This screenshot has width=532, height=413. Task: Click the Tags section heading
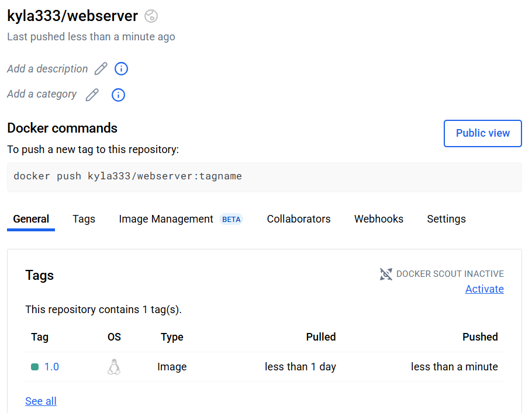(x=39, y=275)
